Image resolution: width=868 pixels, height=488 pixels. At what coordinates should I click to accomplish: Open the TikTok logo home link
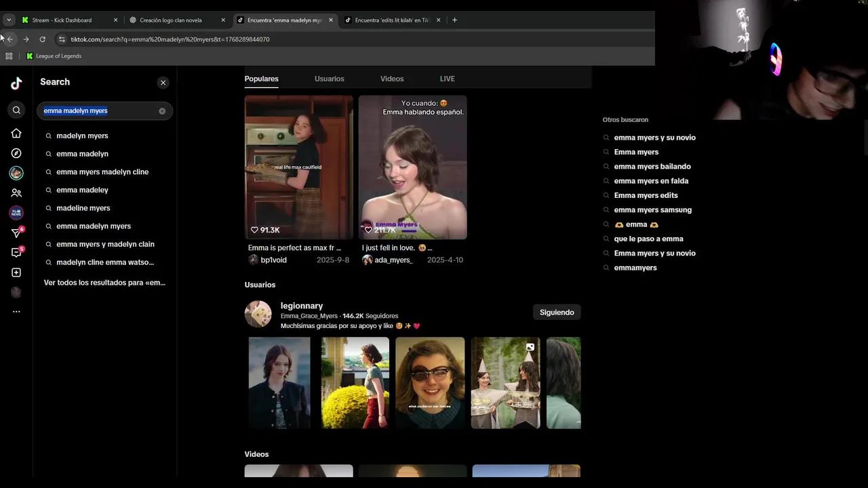point(16,83)
